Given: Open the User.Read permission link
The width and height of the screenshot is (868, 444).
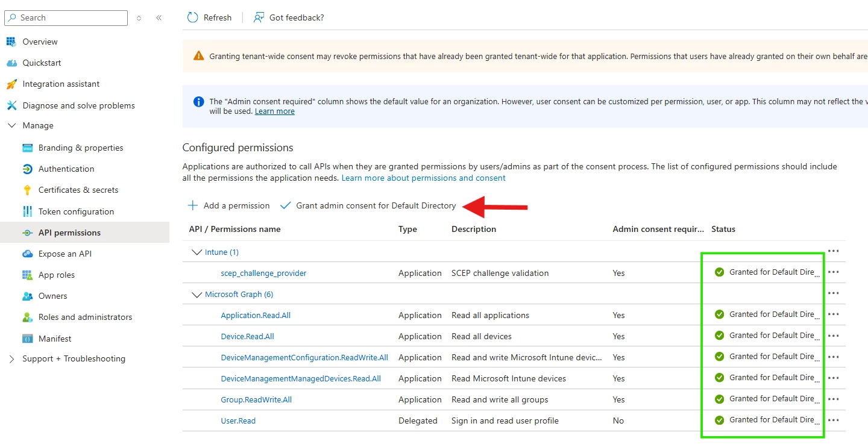Looking at the screenshot, I should click(x=238, y=421).
